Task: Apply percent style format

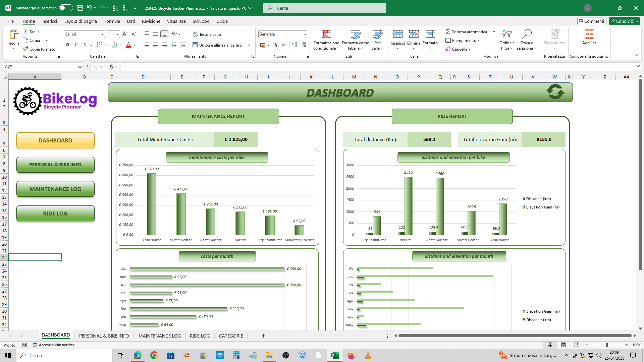Action: pyautogui.click(x=276, y=45)
